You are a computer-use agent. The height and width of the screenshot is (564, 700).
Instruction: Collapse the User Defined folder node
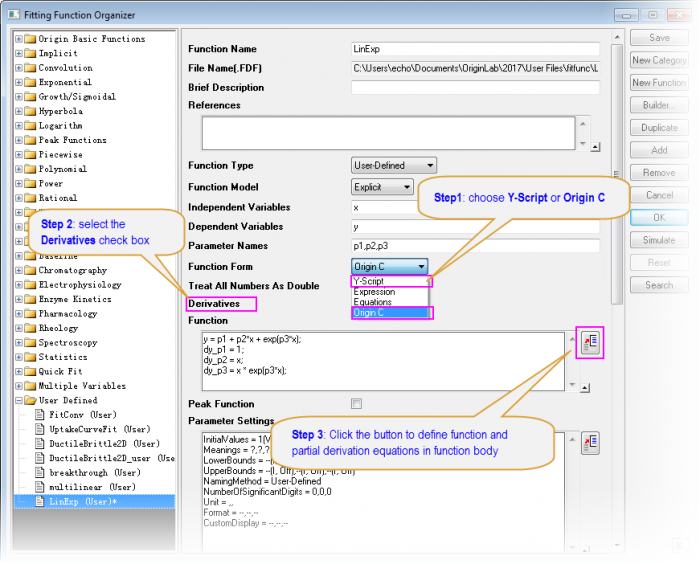click(x=19, y=400)
